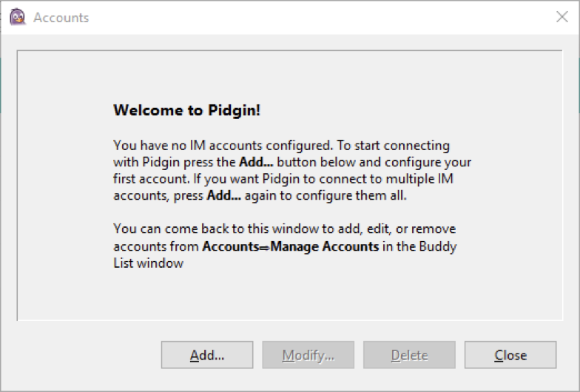Click the Pidgin bird icon in title bar
The width and height of the screenshot is (580, 392).
coord(18,17)
